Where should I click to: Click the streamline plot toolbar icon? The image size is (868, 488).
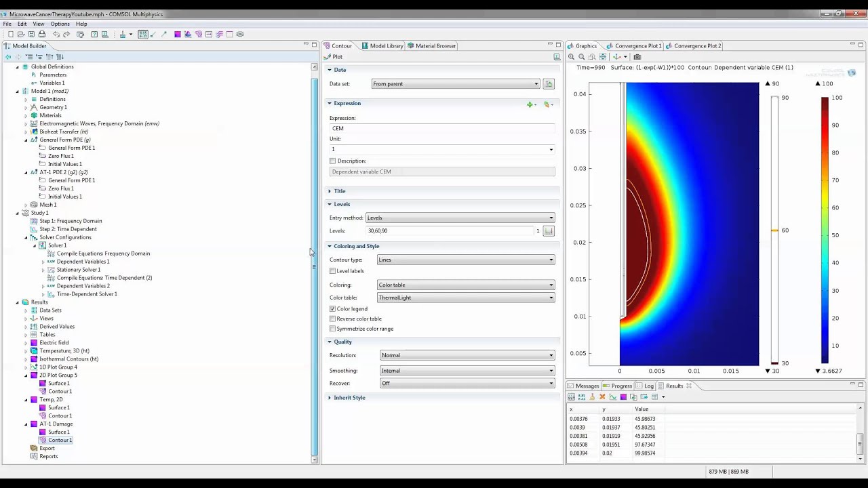tap(219, 34)
